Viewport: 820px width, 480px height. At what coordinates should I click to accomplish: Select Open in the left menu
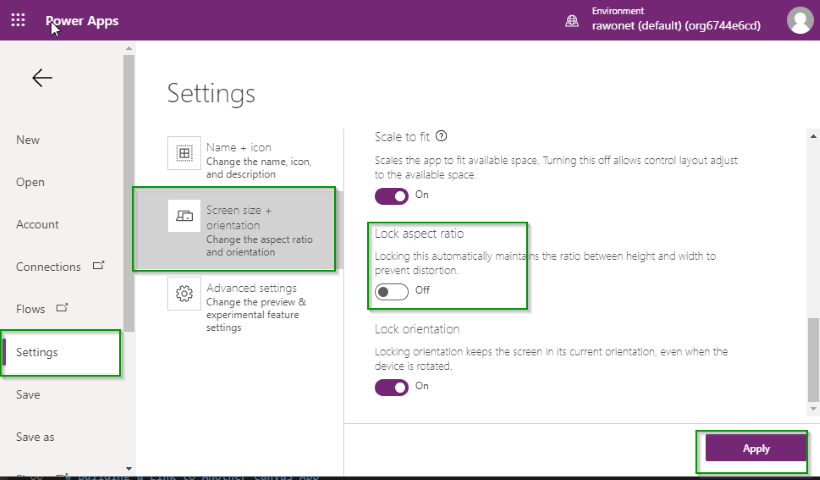point(30,182)
